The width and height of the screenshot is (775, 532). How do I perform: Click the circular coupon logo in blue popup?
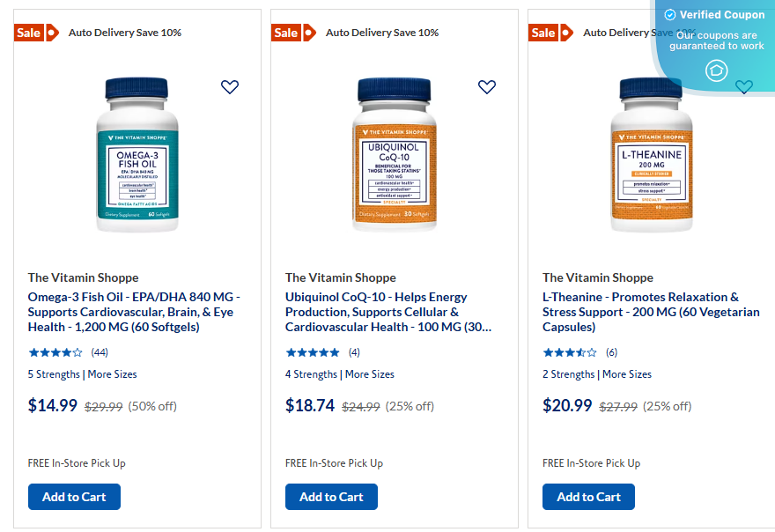716,70
